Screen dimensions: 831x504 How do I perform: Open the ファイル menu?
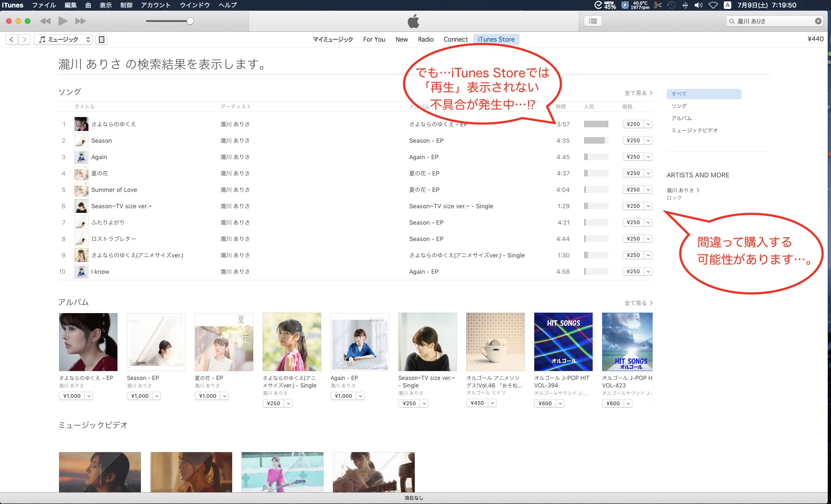pyautogui.click(x=44, y=5)
